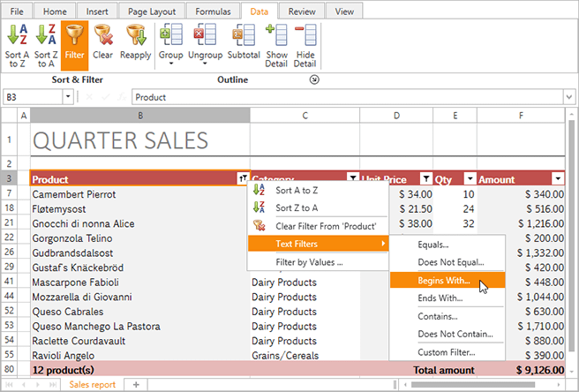Switch to the View tab
Screen dimensions: 579x392
coord(344,11)
